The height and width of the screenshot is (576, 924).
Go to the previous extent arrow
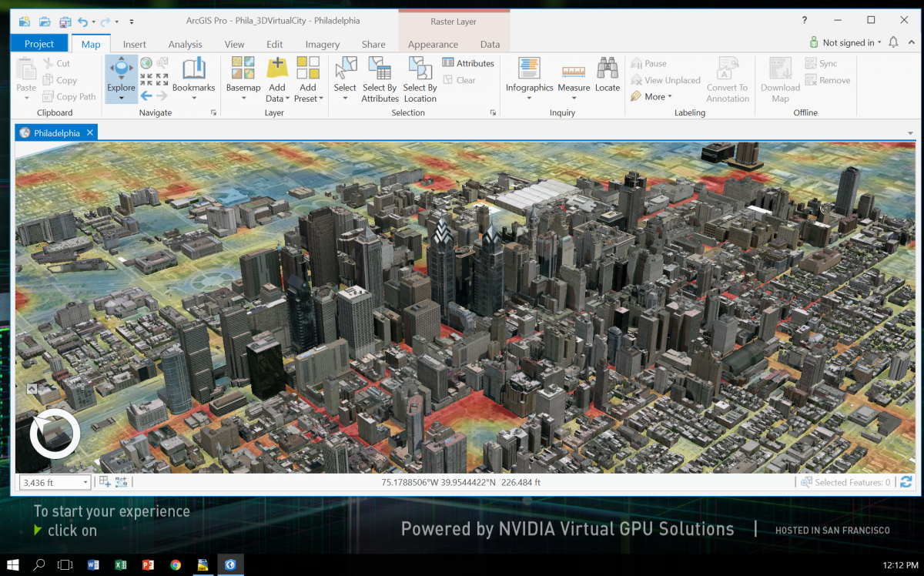[146, 95]
